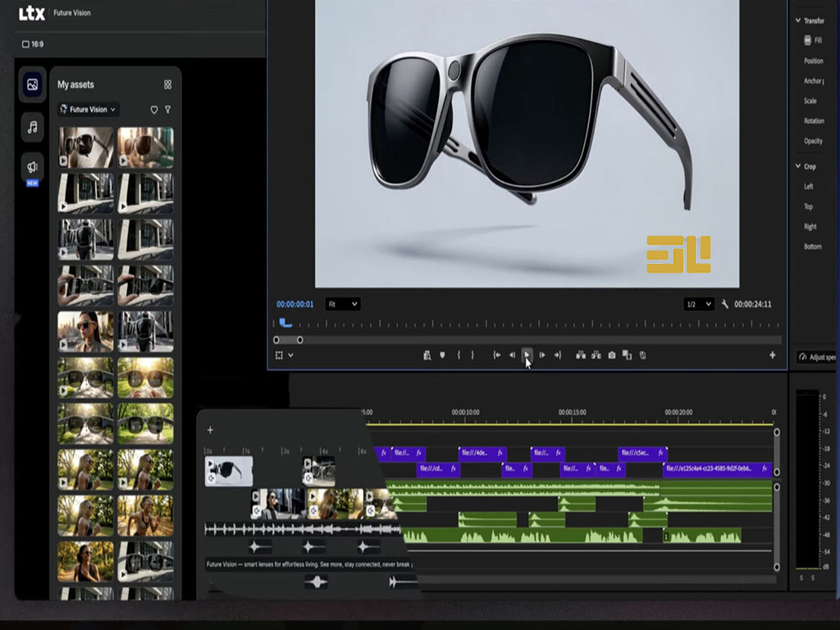This screenshot has width=840, height=630.
Task: Toggle the safe margins frame icon
Action: click(x=279, y=355)
